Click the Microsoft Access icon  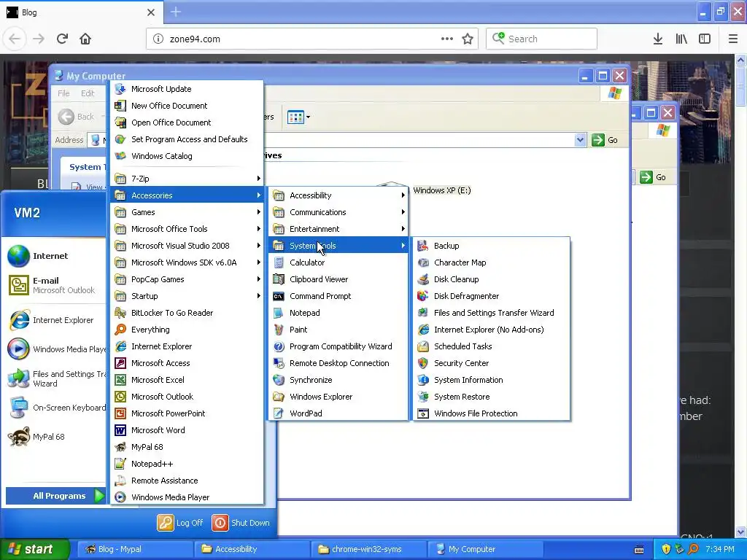tap(120, 363)
